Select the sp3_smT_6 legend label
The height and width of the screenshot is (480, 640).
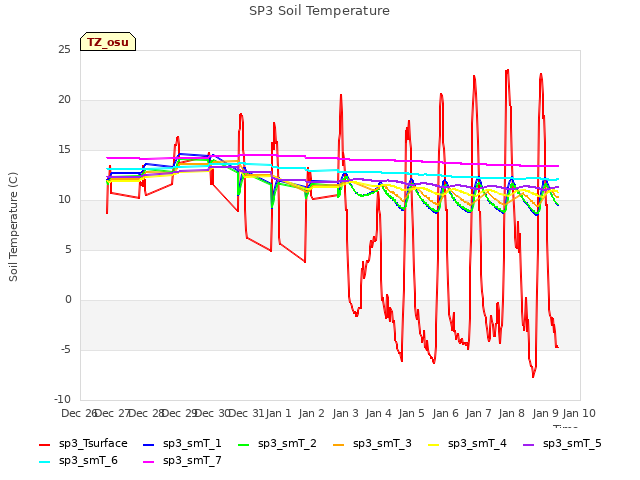pos(88,461)
